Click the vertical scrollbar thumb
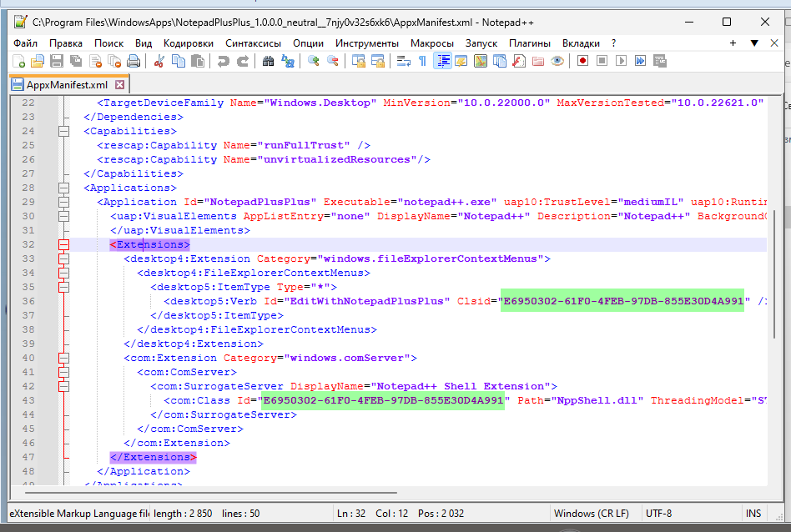The width and height of the screenshot is (791, 532). pos(773,274)
